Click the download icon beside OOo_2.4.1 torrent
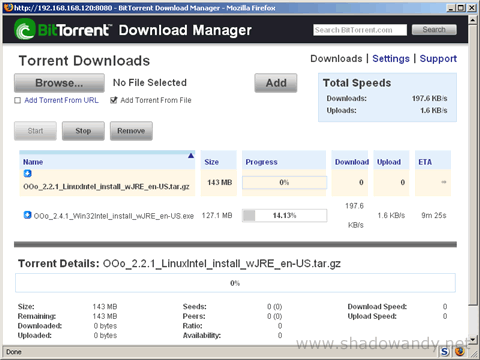 tap(27, 215)
